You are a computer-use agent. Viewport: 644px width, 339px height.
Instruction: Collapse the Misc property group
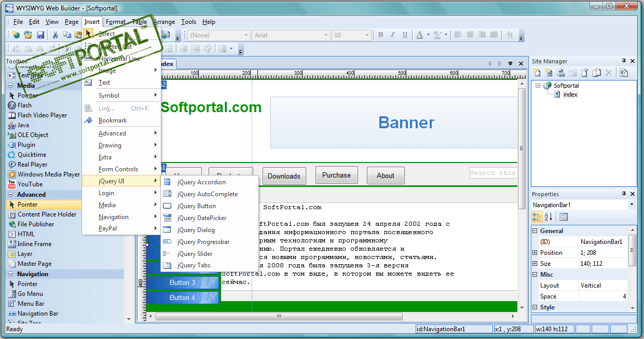535,275
